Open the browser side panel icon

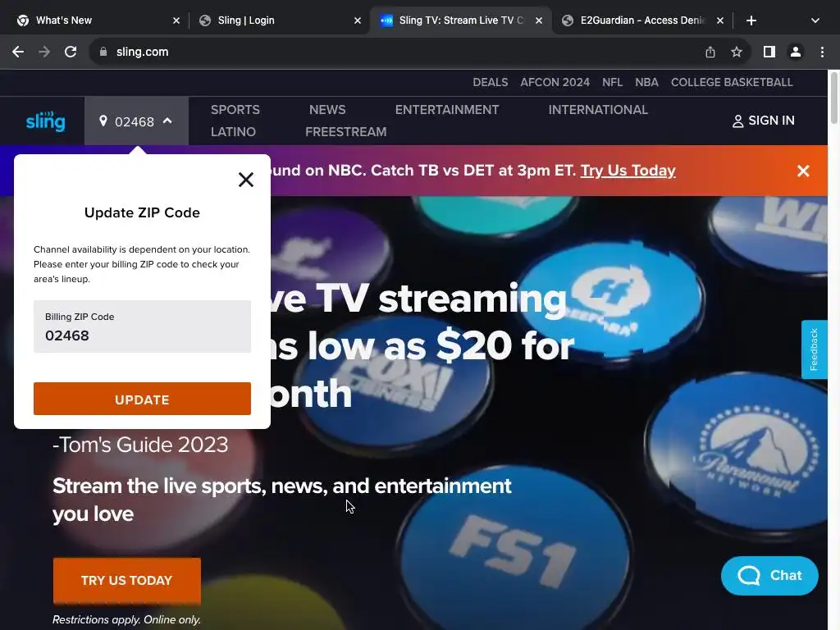tap(769, 52)
